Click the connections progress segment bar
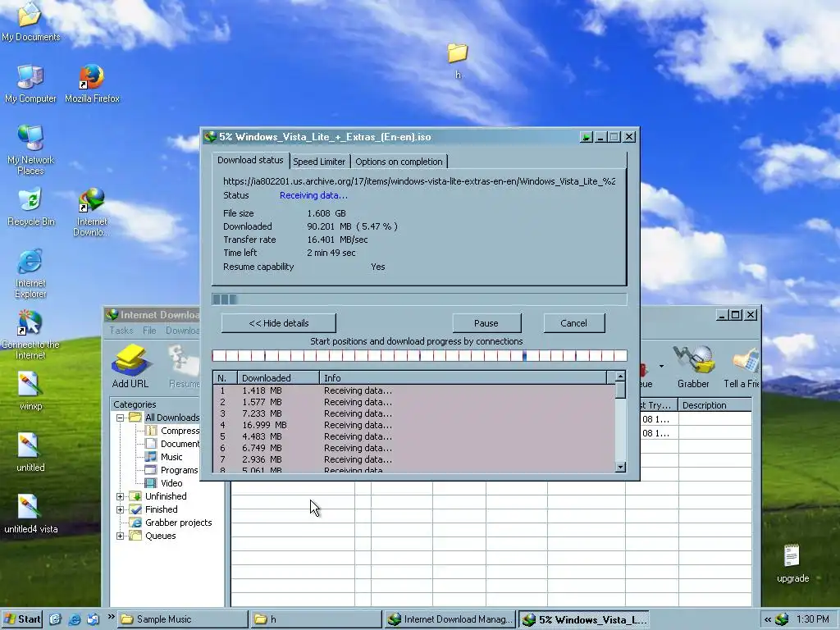 click(x=419, y=356)
